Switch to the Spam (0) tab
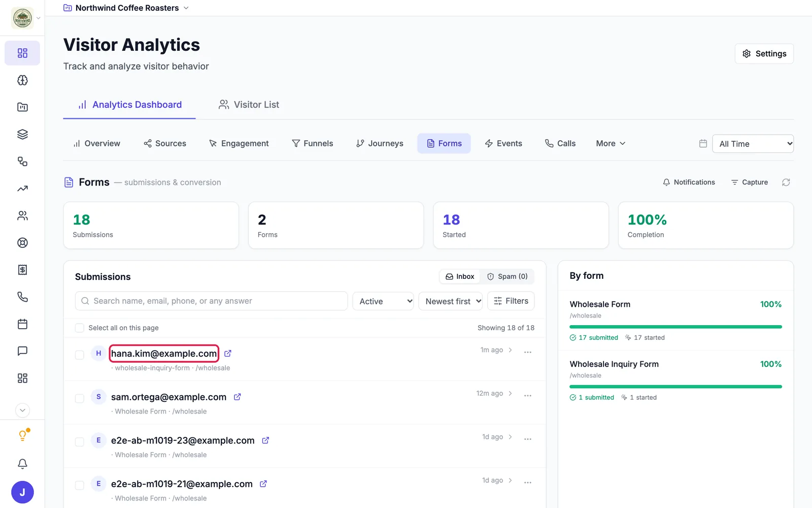This screenshot has height=508, width=812. pos(507,276)
